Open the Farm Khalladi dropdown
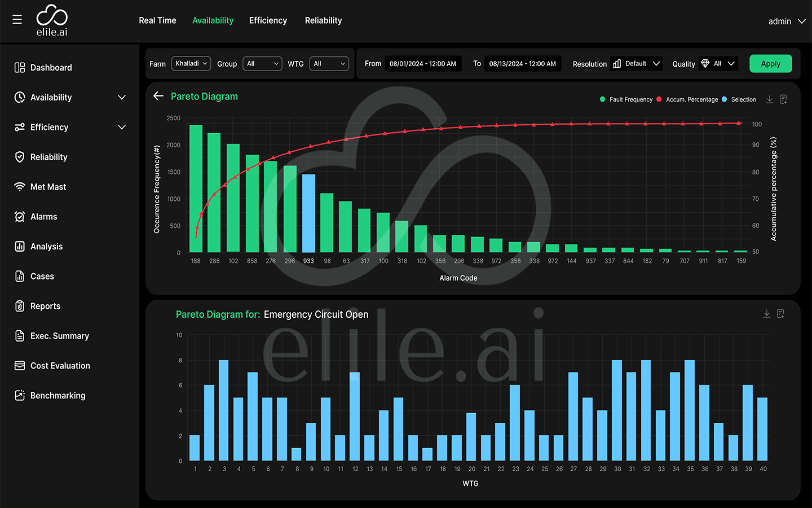 (191, 64)
